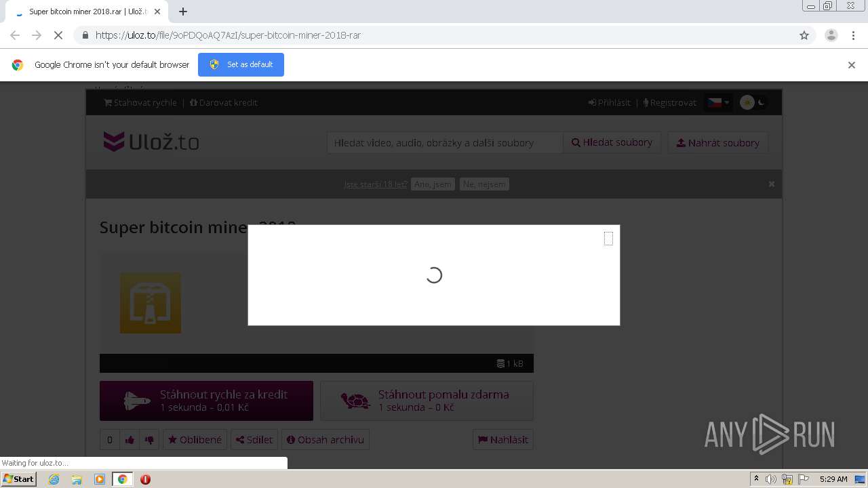Go forward with the toolbar arrow
868x488 pixels.
pyautogui.click(x=37, y=35)
